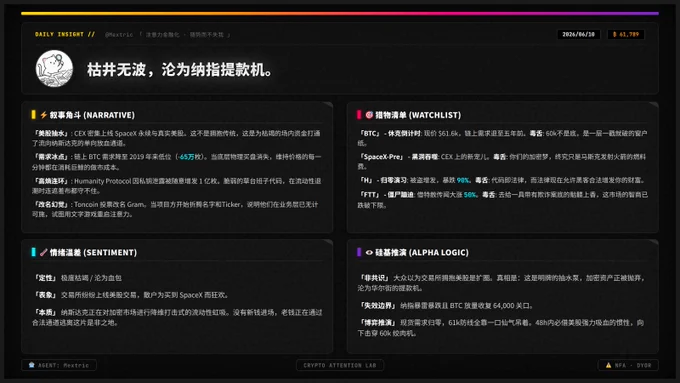The image size is (680, 383).
Task: Click the 「非共识」 alpha logic line
Action: 501,283
